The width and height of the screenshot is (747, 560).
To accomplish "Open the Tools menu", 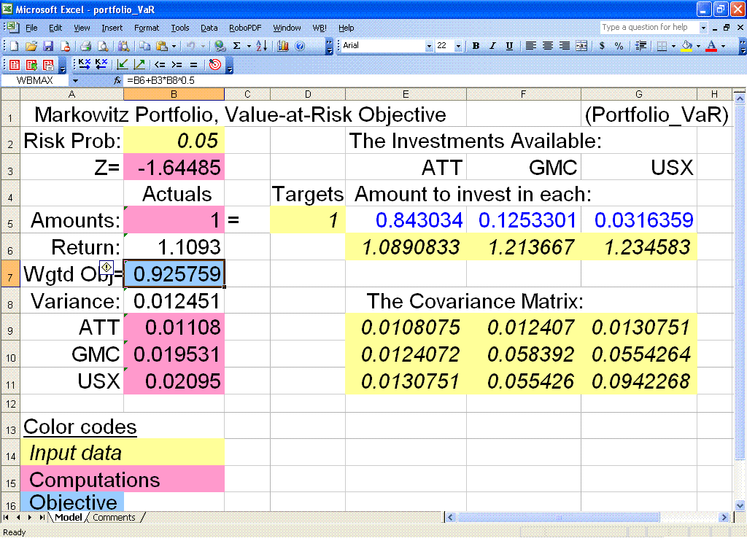I will point(180,28).
